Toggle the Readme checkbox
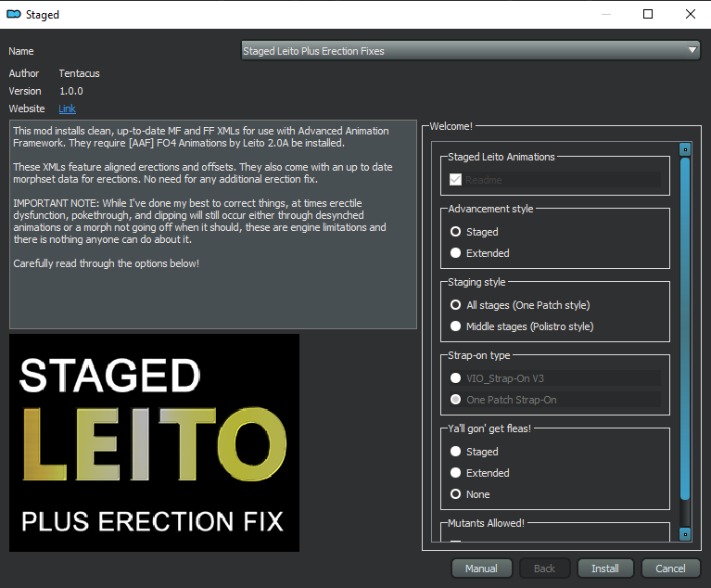Screen dimensions: 711x588 tap(455, 180)
